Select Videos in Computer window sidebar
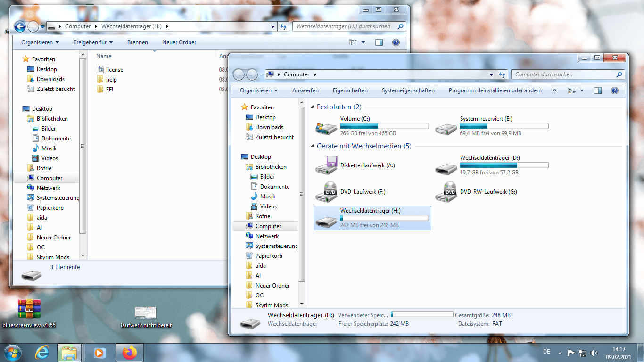 pyautogui.click(x=264, y=206)
